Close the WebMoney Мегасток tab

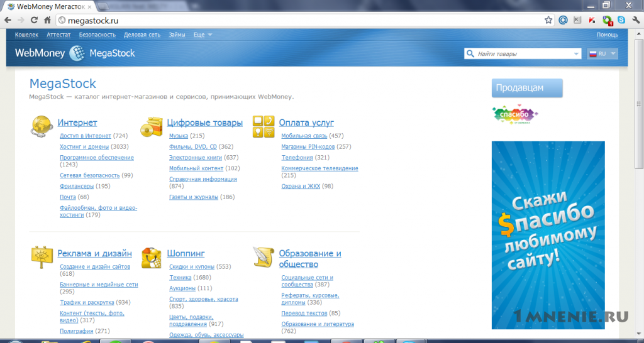[89, 6]
